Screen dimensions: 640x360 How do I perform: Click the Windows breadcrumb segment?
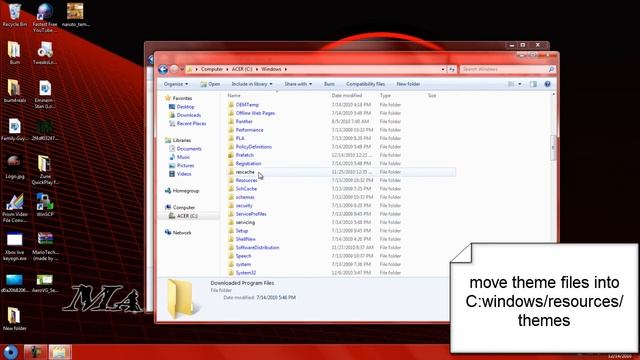[271, 69]
